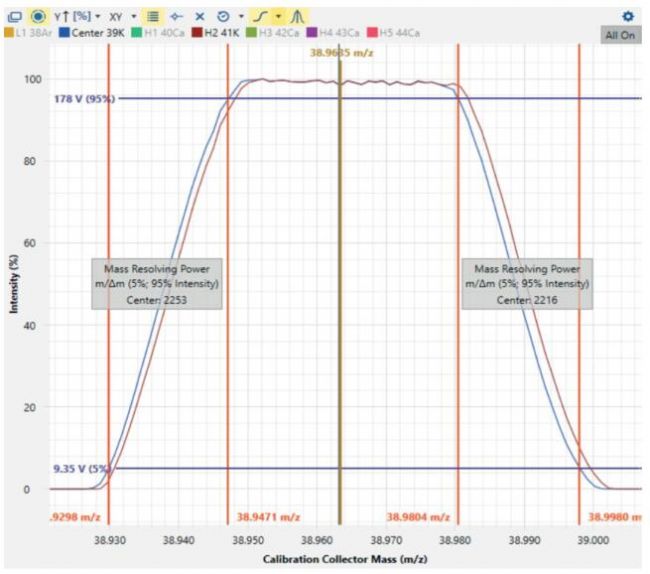Viewport: 650px width, 574px height.
Task: Click the X cross icon in toolbar
Action: [x=199, y=16]
